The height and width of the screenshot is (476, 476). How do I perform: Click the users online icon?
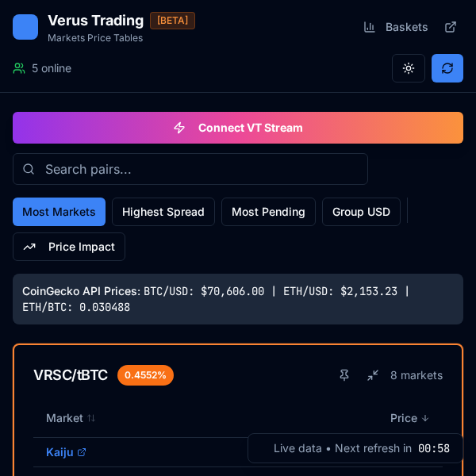pyautogui.click(x=19, y=68)
